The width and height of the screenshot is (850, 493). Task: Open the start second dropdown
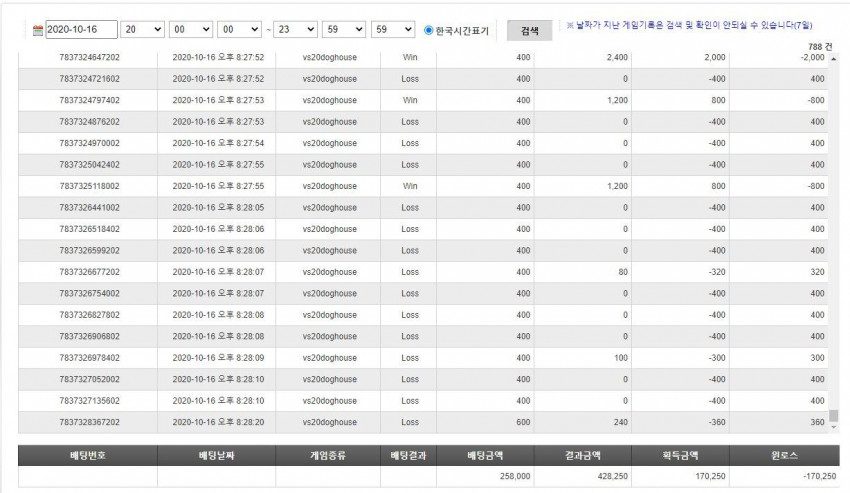tap(239, 30)
